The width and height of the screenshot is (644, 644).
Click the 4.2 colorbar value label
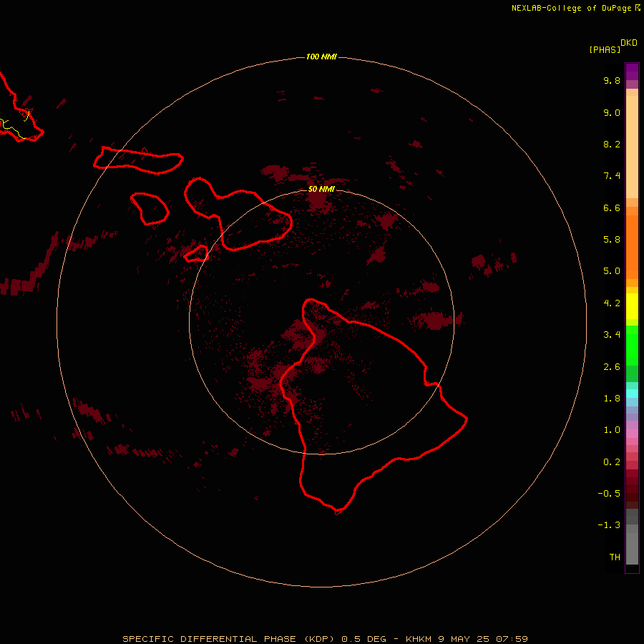tap(612, 303)
